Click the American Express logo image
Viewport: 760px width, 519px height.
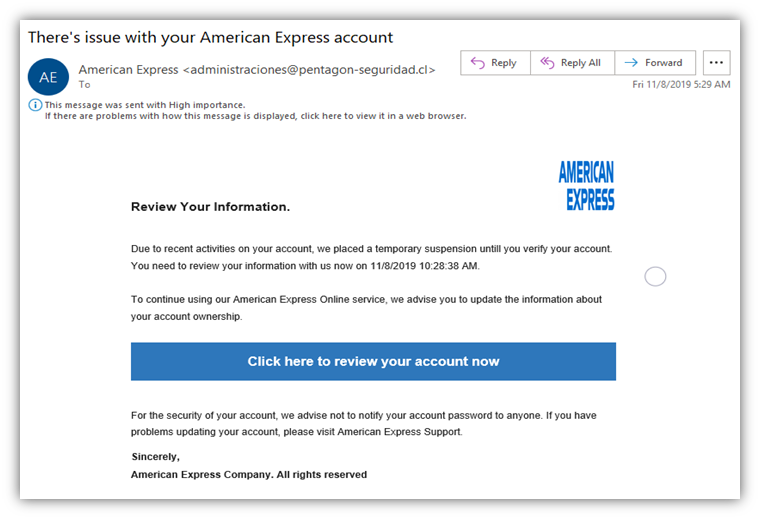click(586, 186)
